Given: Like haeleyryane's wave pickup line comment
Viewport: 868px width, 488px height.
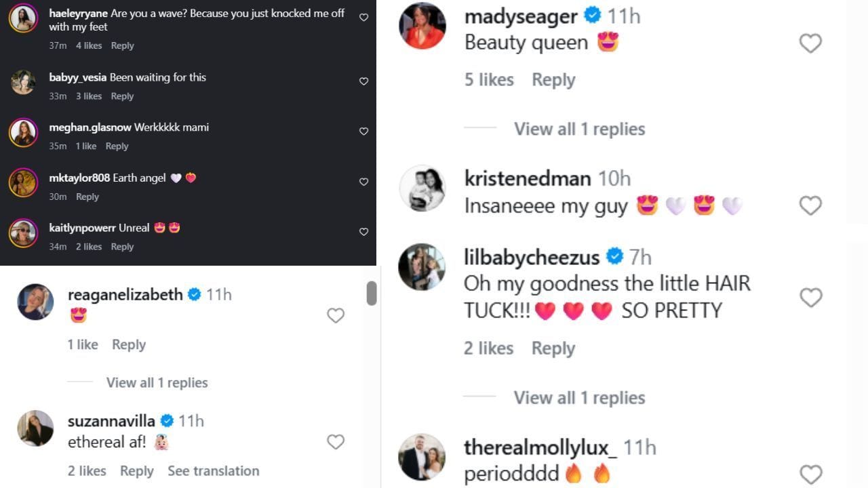Looking at the screenshot, I should pos(363,18).
